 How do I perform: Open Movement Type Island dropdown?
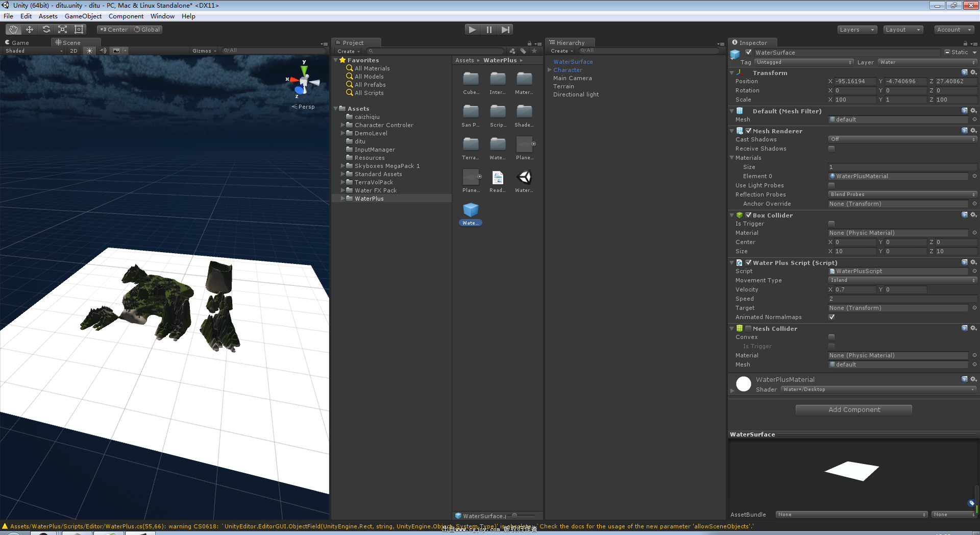(x=902, y=280)
